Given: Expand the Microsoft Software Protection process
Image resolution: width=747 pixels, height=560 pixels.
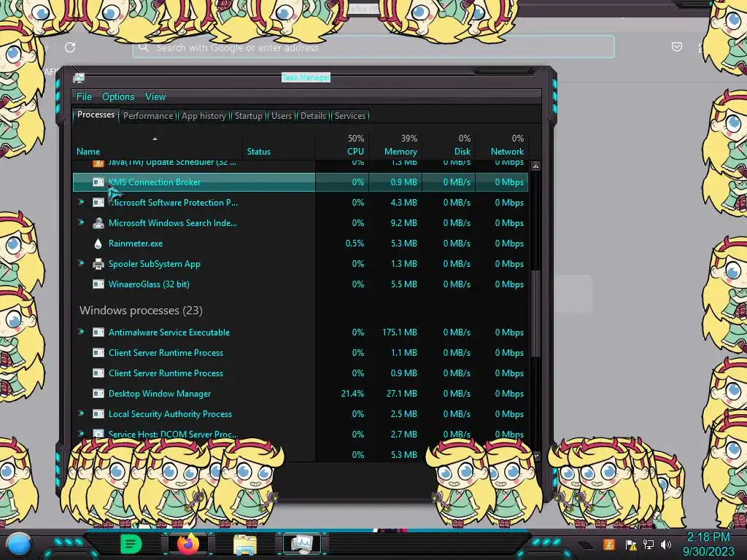Looking at the screenshot, I should 81,202.
